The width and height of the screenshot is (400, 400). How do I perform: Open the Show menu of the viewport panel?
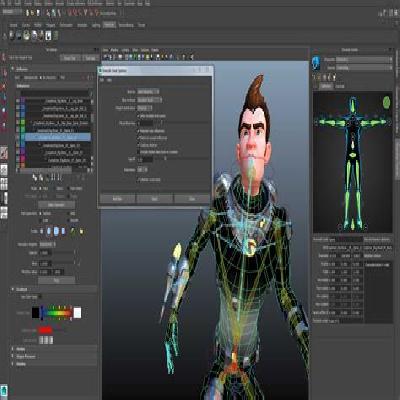tap(135, 50)
